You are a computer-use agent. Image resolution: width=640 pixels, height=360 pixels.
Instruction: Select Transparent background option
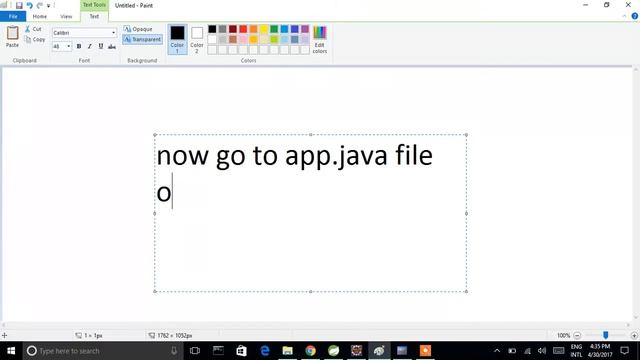pyautogui.click(x=142, y=40)
